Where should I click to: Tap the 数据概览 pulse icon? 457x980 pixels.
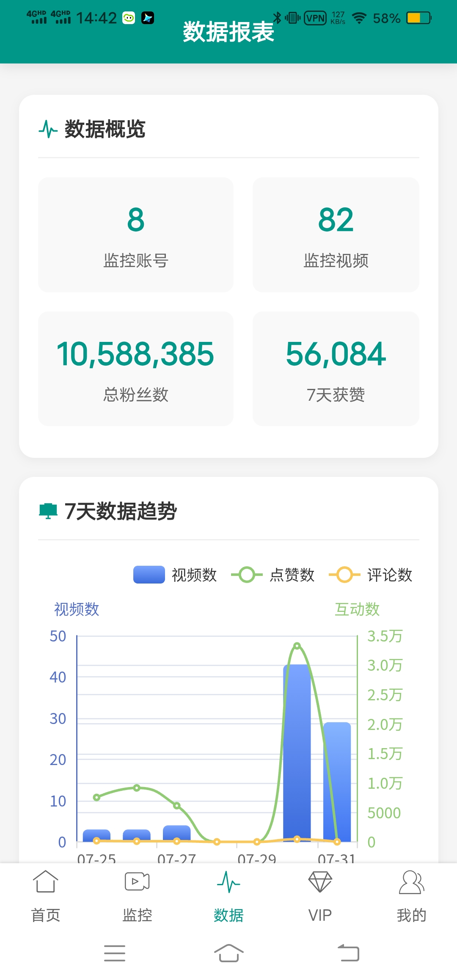pyautogui.click(x=48, y=129)
